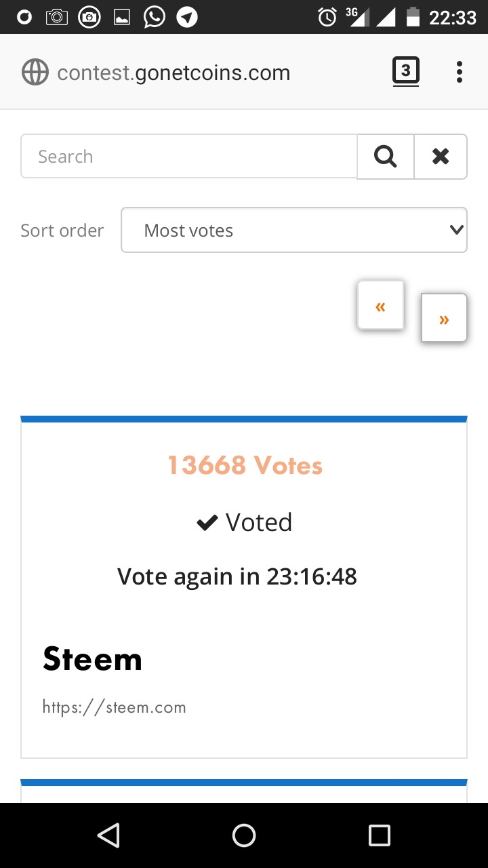Focus the Search input field

[189, 157]
